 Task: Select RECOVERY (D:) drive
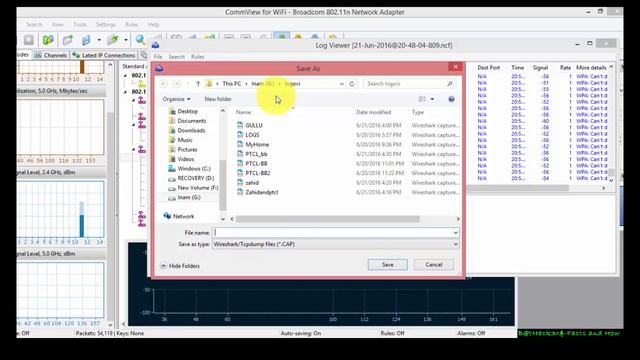click(196, 178)
